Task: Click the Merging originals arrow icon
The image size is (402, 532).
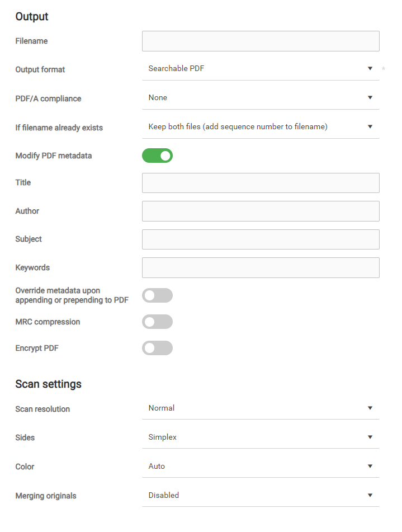Action: (x=370, y=496)
